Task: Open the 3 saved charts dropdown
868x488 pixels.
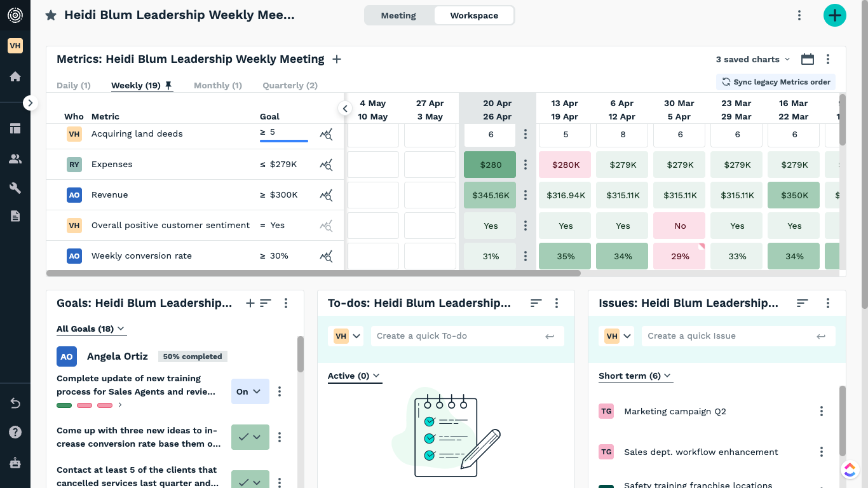Action: [753, 59]
